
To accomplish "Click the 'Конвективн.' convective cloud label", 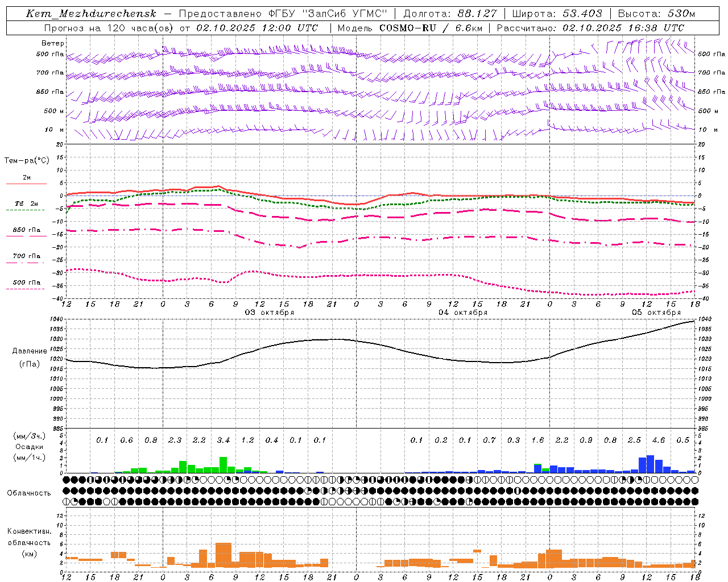I will [30, 531].
